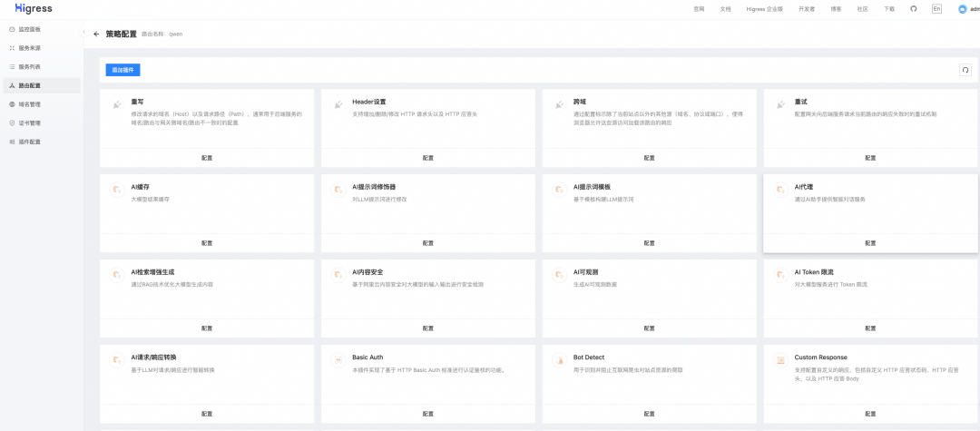Switch language with the En icon
The image size is (980, 431).
click(x=936, y=9)
